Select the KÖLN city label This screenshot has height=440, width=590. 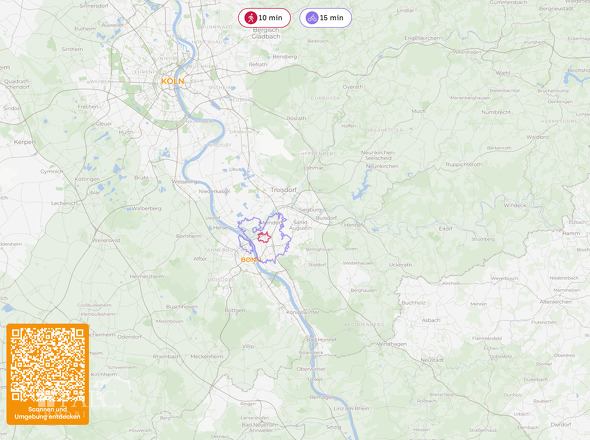(x=173, y=81)
